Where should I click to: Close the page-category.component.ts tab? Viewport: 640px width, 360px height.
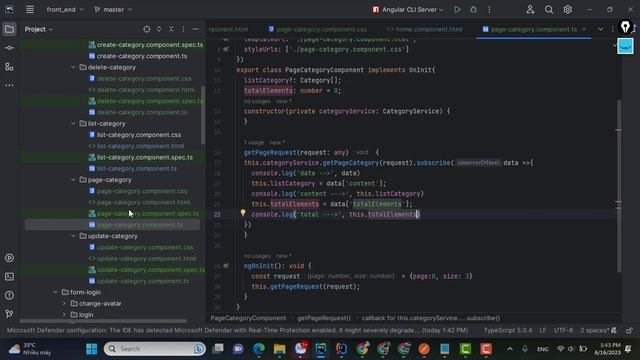584,29
